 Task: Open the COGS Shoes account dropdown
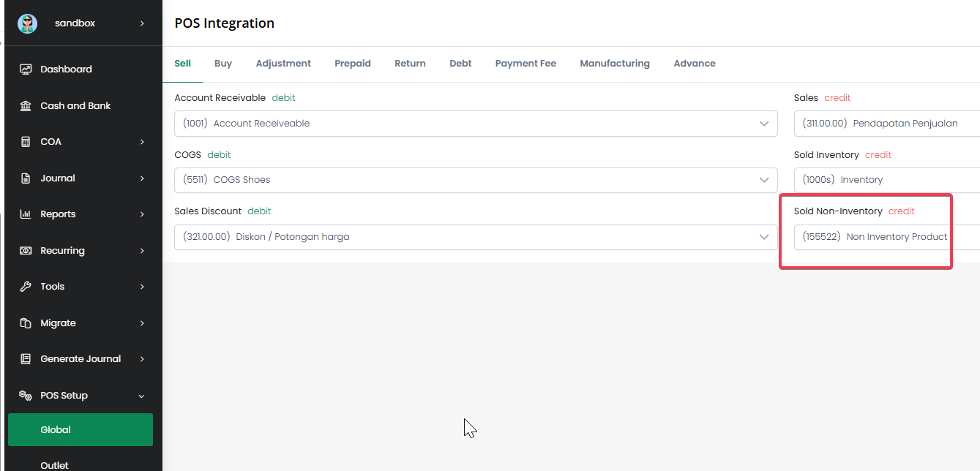476,180
